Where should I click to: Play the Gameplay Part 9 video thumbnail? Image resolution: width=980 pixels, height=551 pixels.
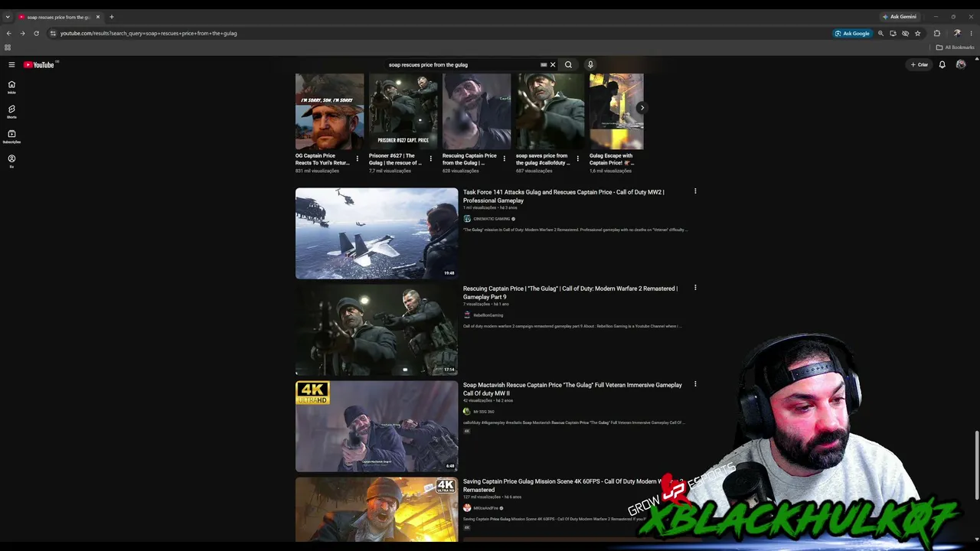[x=377, y=330]
